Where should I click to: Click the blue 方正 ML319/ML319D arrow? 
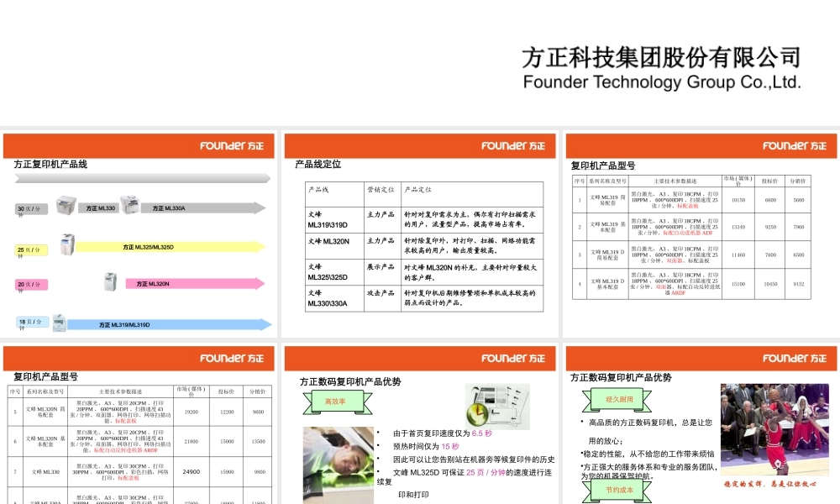pyautogui.click(x=170, y=324)
